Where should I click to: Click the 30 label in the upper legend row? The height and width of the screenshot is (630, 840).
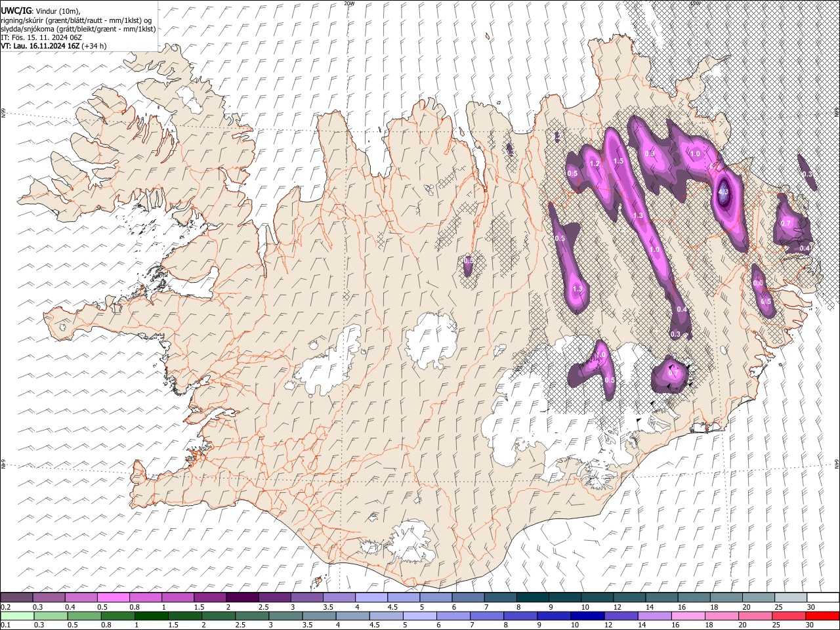[x=810, y=607]
